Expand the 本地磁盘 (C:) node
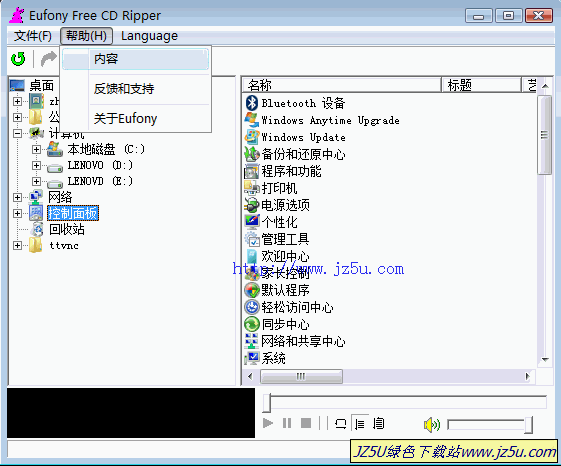Image resolution: width=561 pixels, height=466 pixels. pyautogui.click(x=36, y=149)
